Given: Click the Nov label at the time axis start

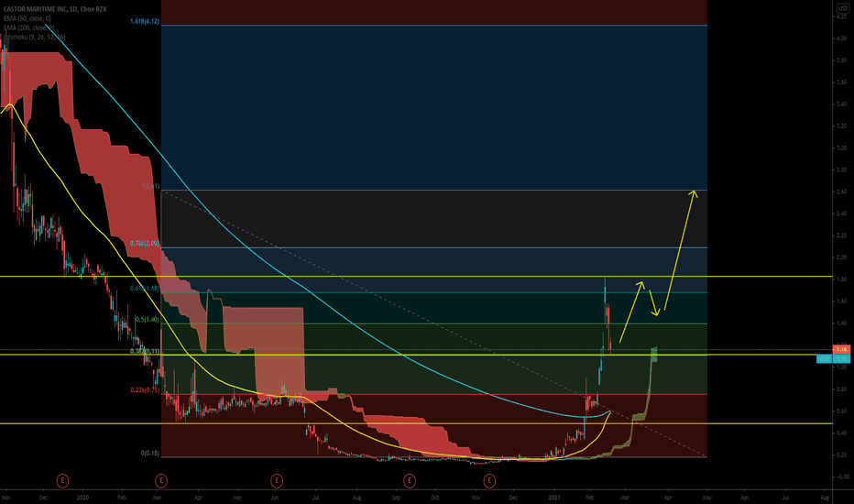Looking at the screenshot, I should tap(6, 498).
